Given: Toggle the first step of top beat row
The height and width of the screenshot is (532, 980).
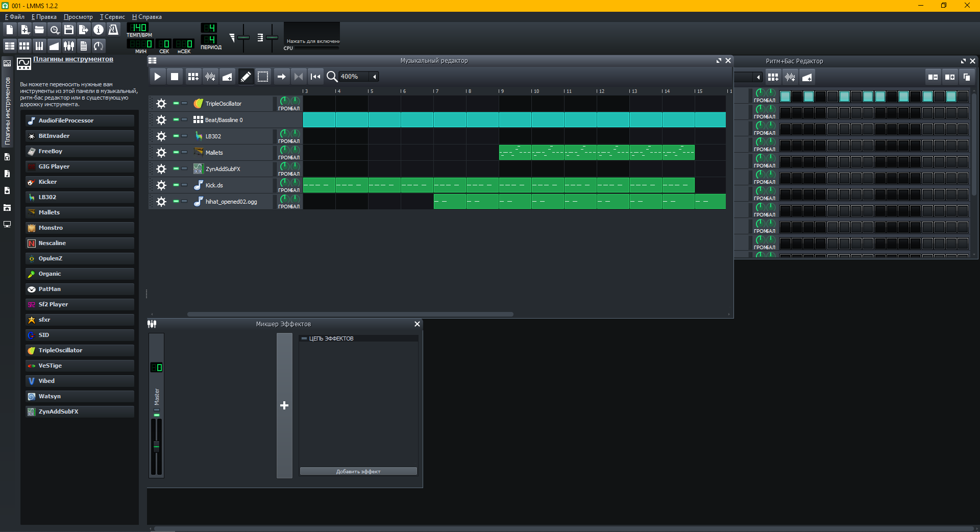Looking at the screenshot, I should [x=785, y=96].
